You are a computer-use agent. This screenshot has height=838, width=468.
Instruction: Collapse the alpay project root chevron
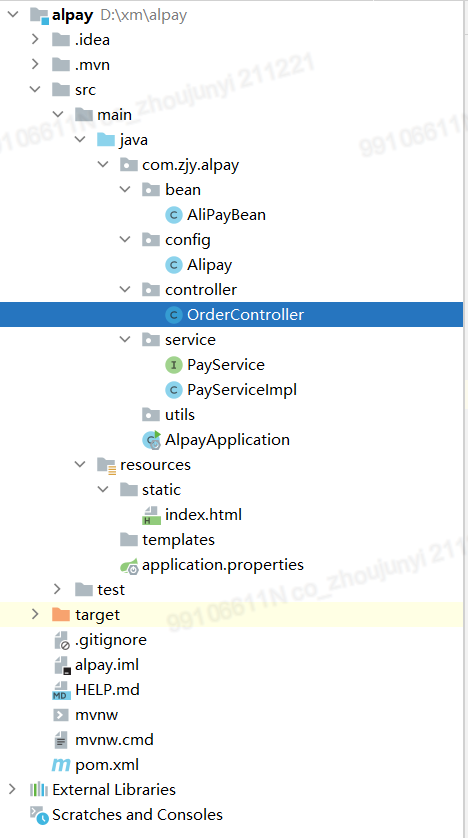coord(13,15)
